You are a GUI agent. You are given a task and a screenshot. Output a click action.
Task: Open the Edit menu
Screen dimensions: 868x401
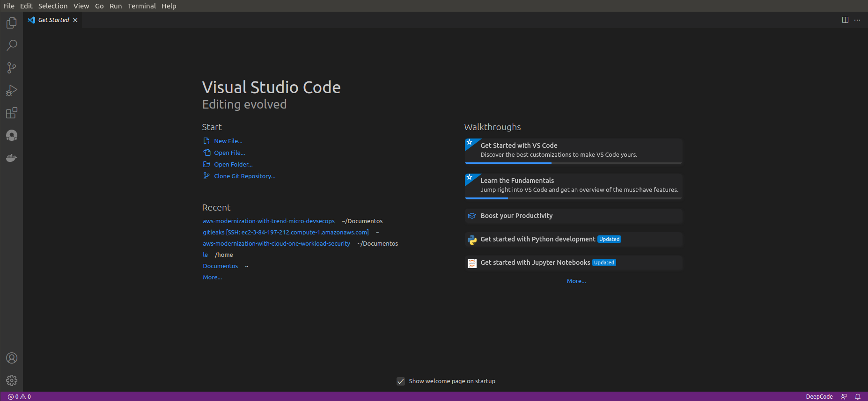point(26,6)
